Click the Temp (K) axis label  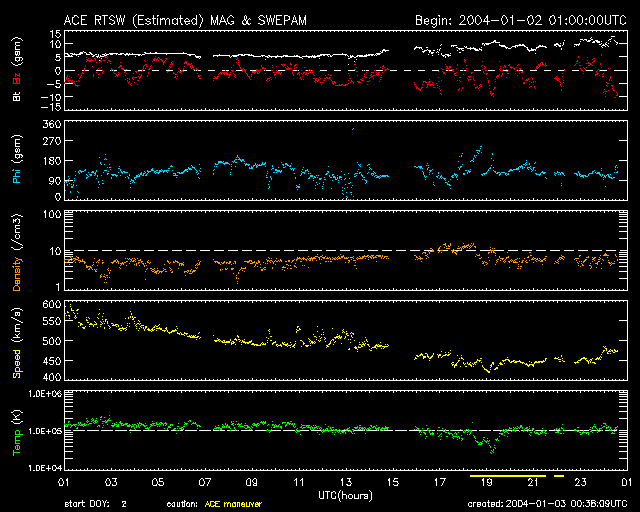click(16, 430)
